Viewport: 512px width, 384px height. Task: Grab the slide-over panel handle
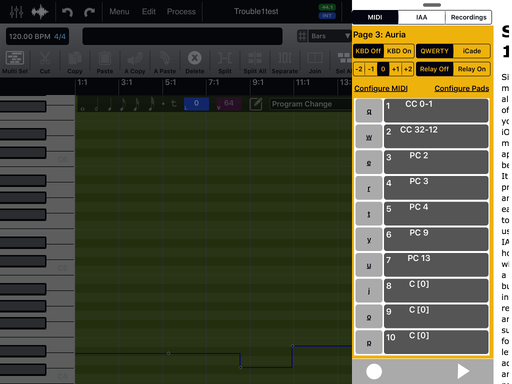pyautogui.click(x=432, y=5)
